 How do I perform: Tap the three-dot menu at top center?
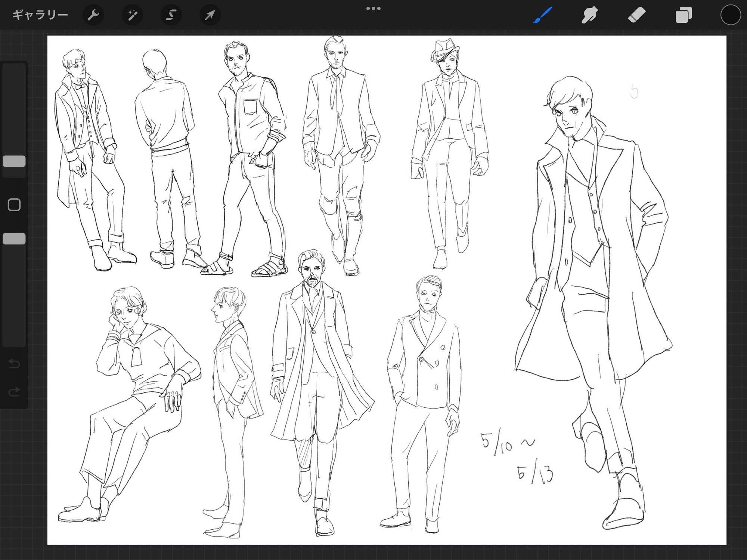pyautogui.click(x=373, y=8)
